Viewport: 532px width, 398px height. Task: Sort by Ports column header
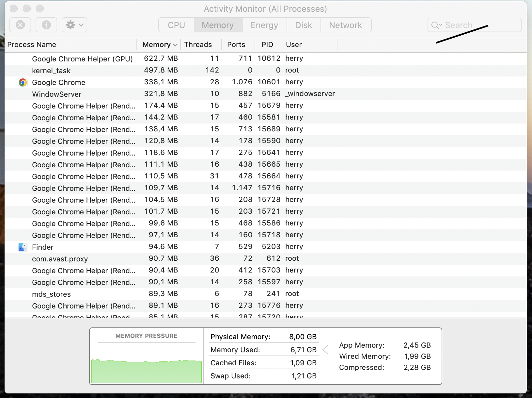coord(236,44)
